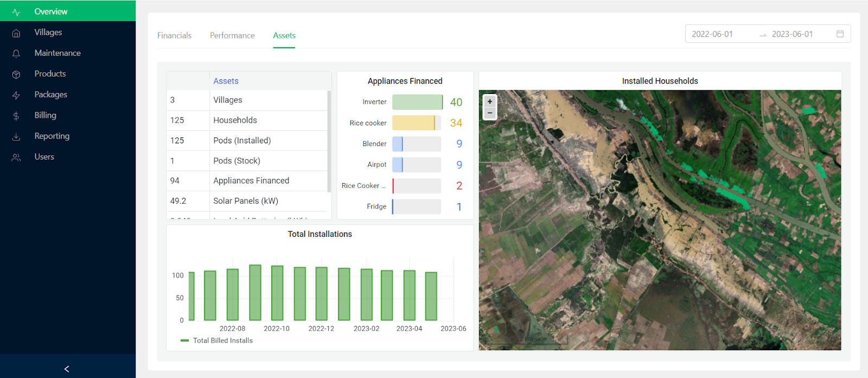Click the Products box icon
This screenshot has width=868, height=378.
click(16, 74)
